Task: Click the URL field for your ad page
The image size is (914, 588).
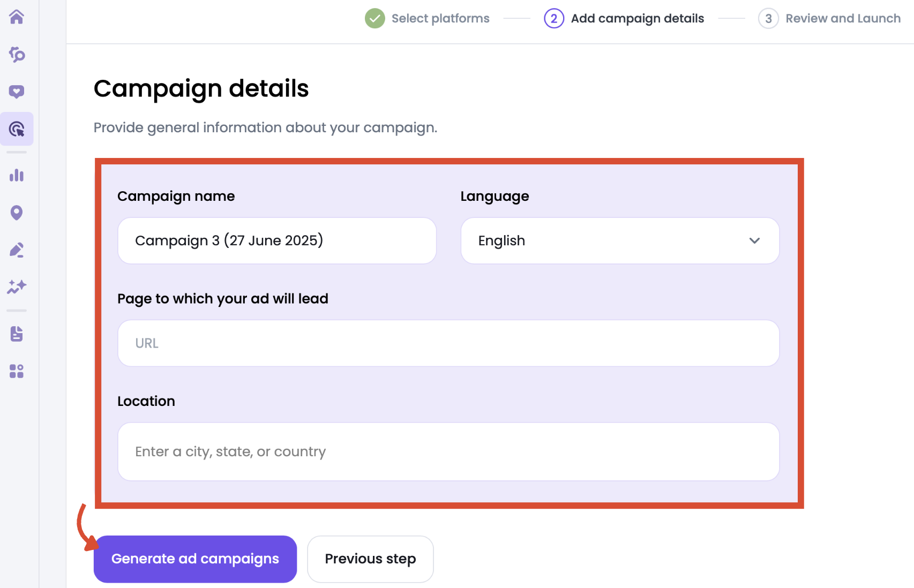Action: pyautogui.click(x=448, y=343)
